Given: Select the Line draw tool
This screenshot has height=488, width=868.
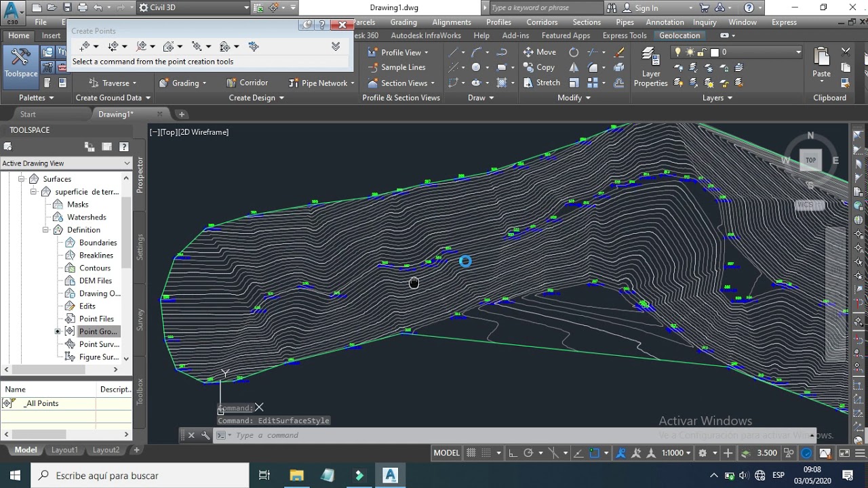Looking at the screenshot, I should click(454, 52).
